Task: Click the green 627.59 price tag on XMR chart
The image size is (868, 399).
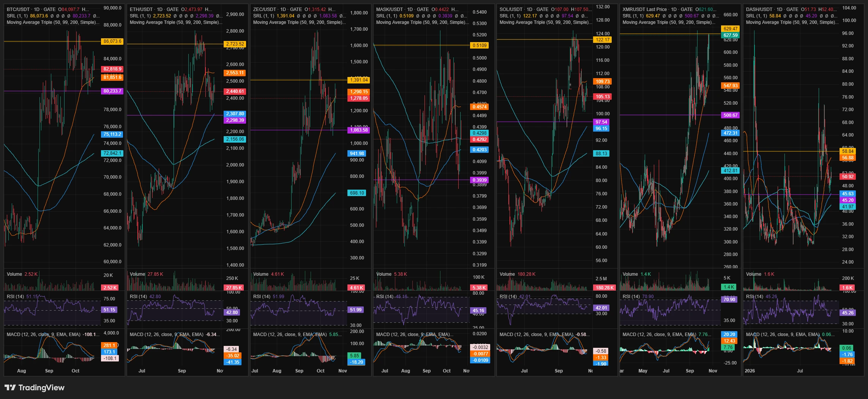Action: click(730, 35)
